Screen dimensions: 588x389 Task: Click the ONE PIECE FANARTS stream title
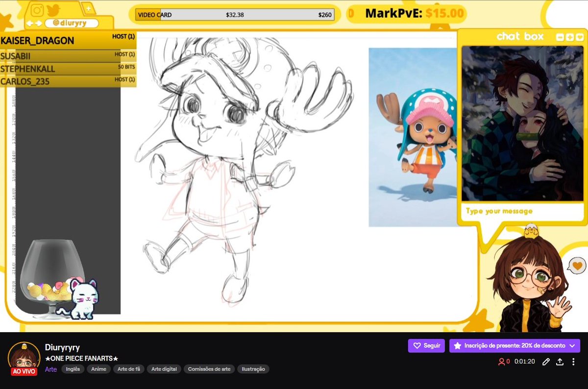click(82, 359)
